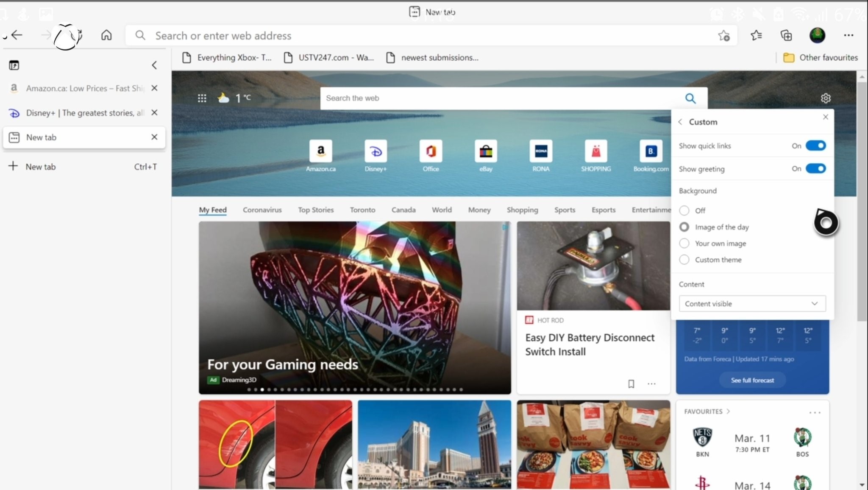Open the Favourites list icon
Screen dimensions: 868x490
757,36
